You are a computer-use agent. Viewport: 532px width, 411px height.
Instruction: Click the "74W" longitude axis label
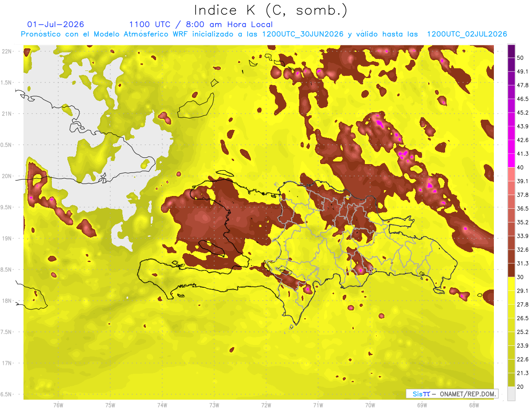162,405
